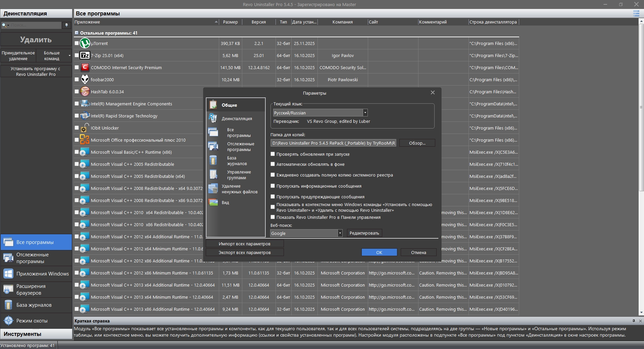Click the large Удалить button

coord(36,40)
